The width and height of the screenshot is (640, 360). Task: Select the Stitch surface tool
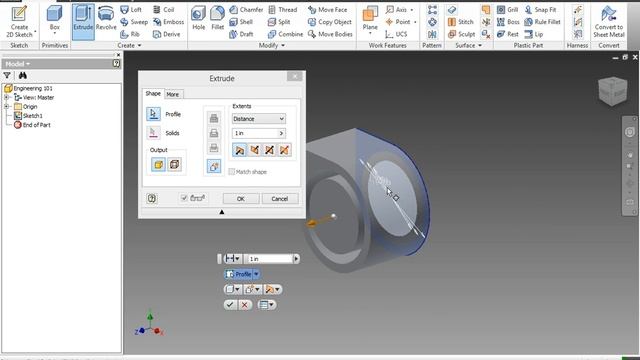coord(460,22)
